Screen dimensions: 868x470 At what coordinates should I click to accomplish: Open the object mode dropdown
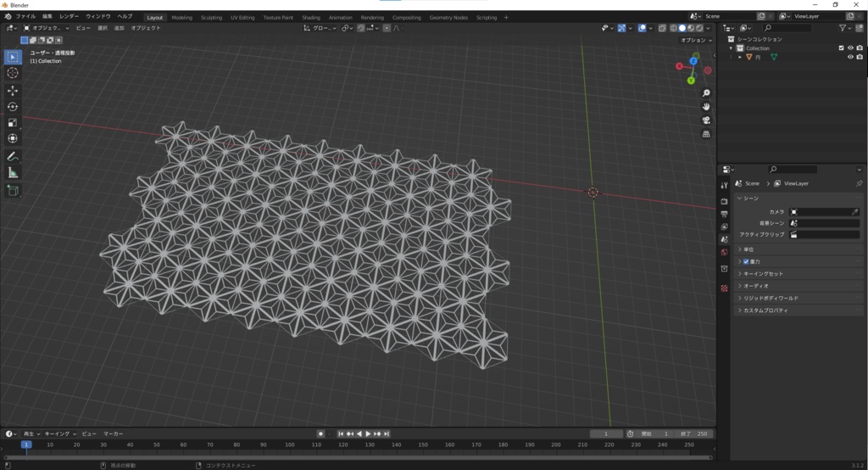pyautogui.click(x=47, y=28)
